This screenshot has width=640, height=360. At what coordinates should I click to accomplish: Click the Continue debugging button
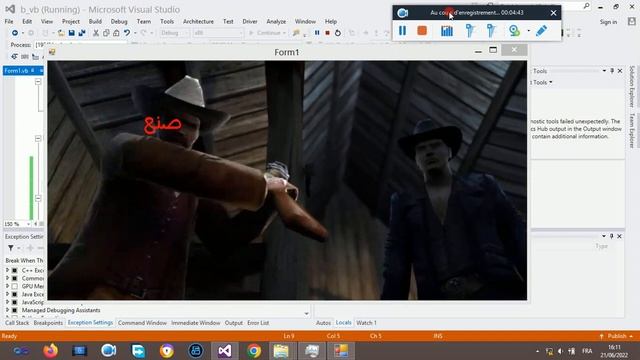(267, 33)
